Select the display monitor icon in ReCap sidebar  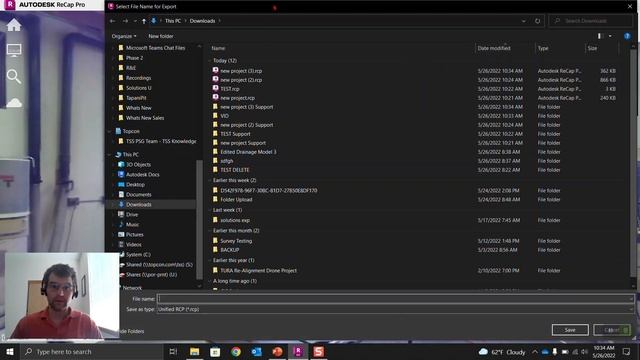tap(14, 50)
